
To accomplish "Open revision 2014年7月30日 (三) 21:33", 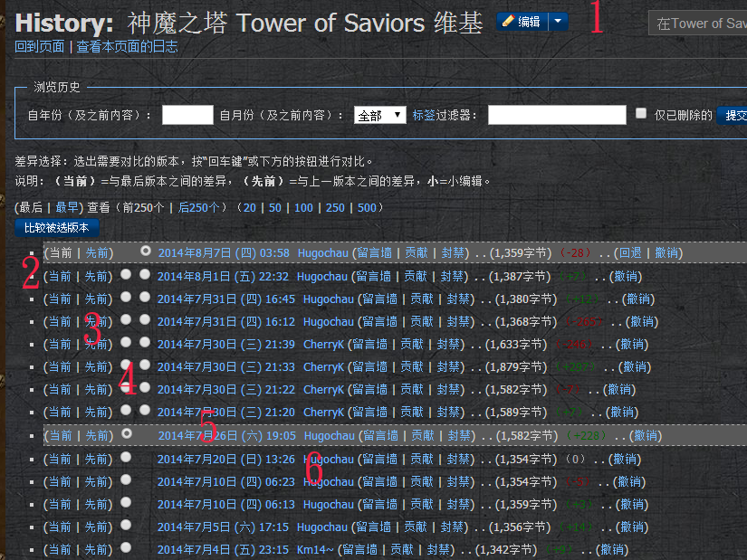I will [x=226, y=366].
